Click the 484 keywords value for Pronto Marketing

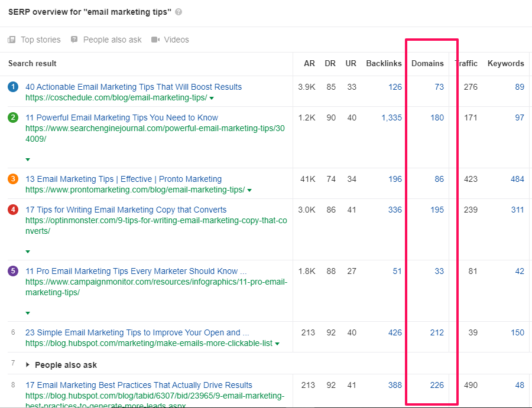[517, 179]
